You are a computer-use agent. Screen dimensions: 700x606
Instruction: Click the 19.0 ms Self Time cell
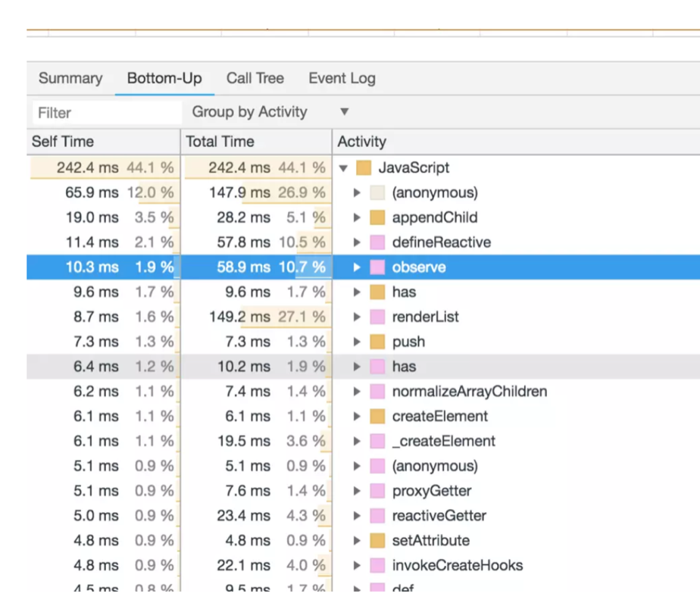click(x=104, y=217)
